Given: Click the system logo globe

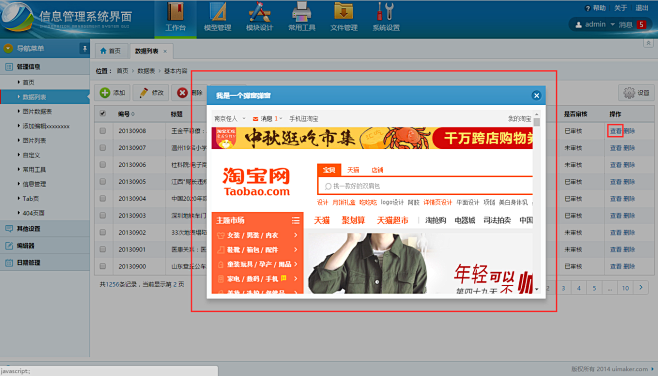Looking at the screenshot, I should pyautogui.click(x=18, y=17).
